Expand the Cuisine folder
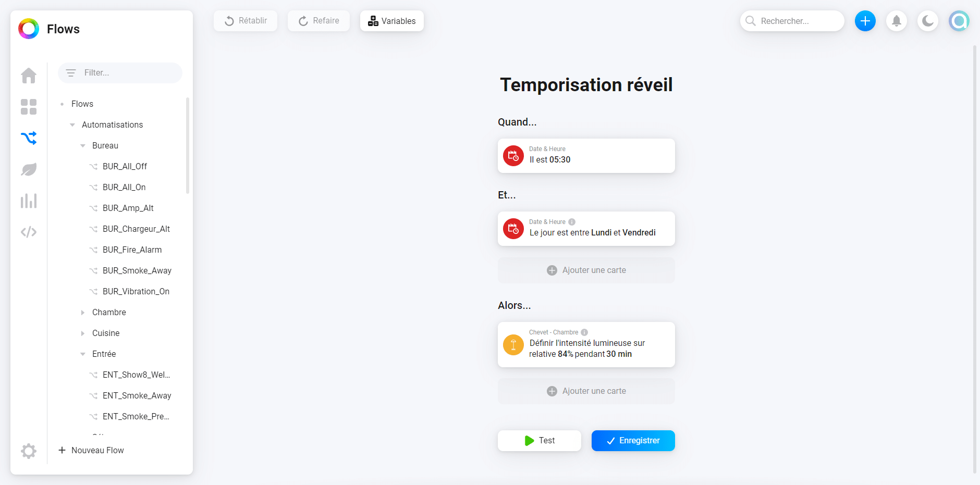Screen dimensions: 980x485 pos(83,333)
